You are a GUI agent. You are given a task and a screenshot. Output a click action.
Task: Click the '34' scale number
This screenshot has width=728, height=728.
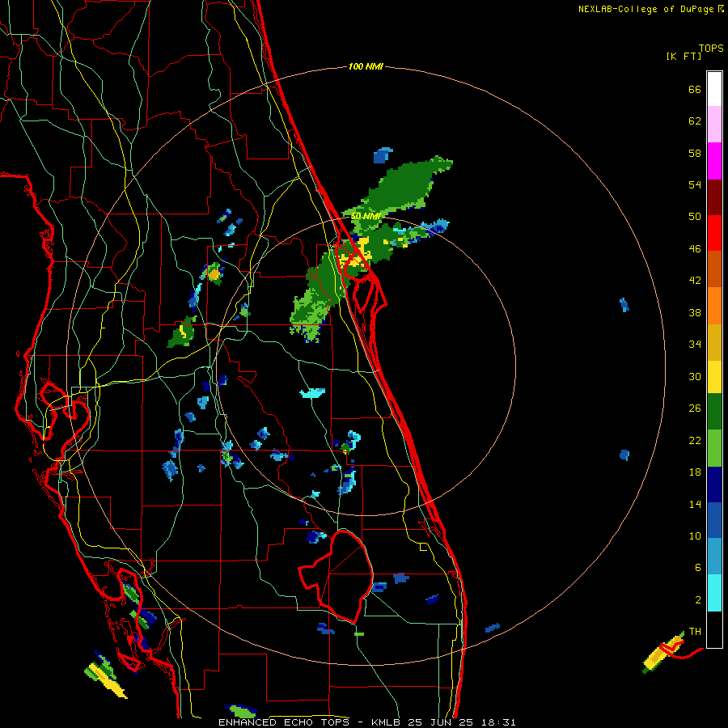click(695, 345)
